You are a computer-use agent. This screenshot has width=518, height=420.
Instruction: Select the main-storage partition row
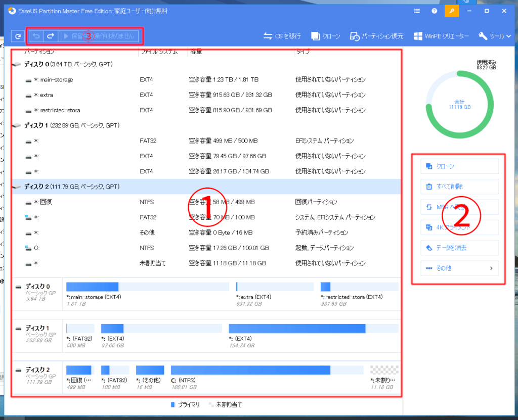tap(206, 79)
